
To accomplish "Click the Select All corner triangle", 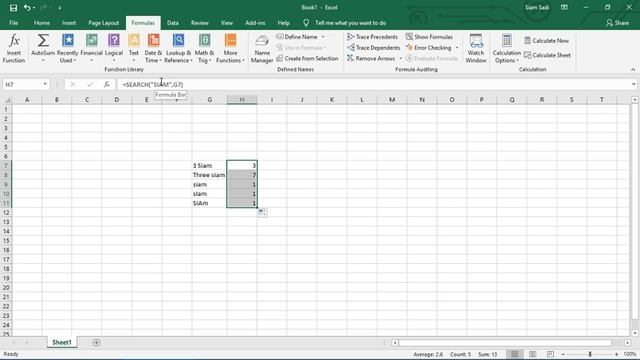I will click(7, 100).
